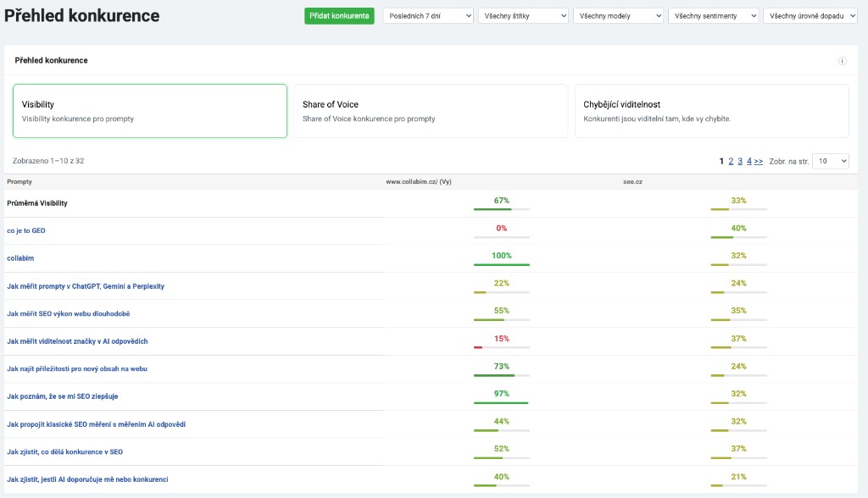Switch to the Share of Voice tab
The width and height of the screenshot is (868, 498).
[x=431, y=111]
